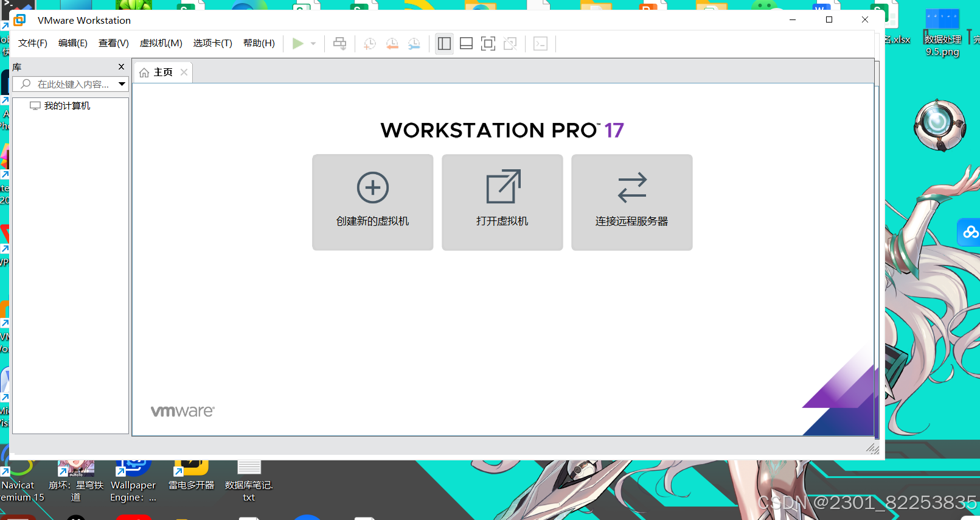Click the 创建新的虚拟机 button
This screenshot has width=980, height=520.
tap(373, 202)
